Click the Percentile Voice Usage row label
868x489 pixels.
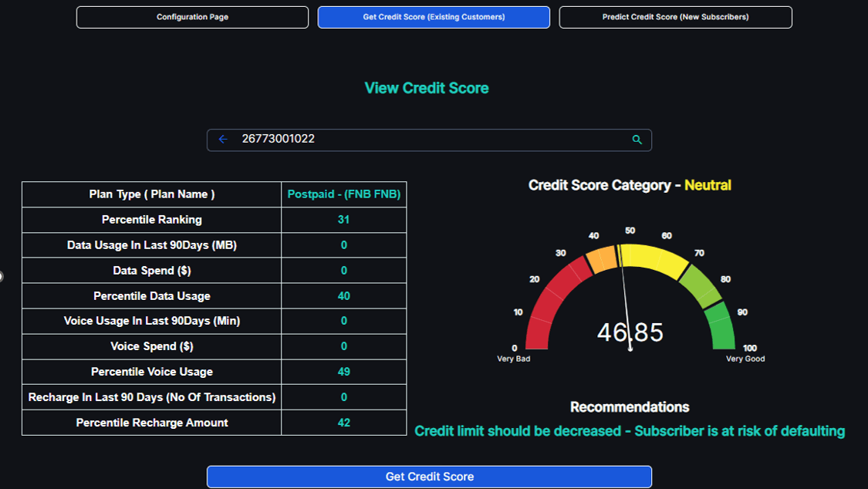pos(152,372)
